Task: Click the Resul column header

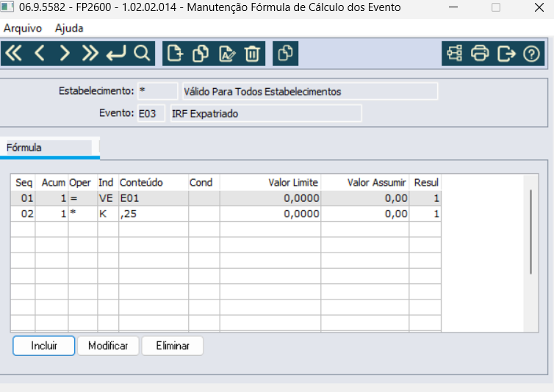Action: coord(425,183)
